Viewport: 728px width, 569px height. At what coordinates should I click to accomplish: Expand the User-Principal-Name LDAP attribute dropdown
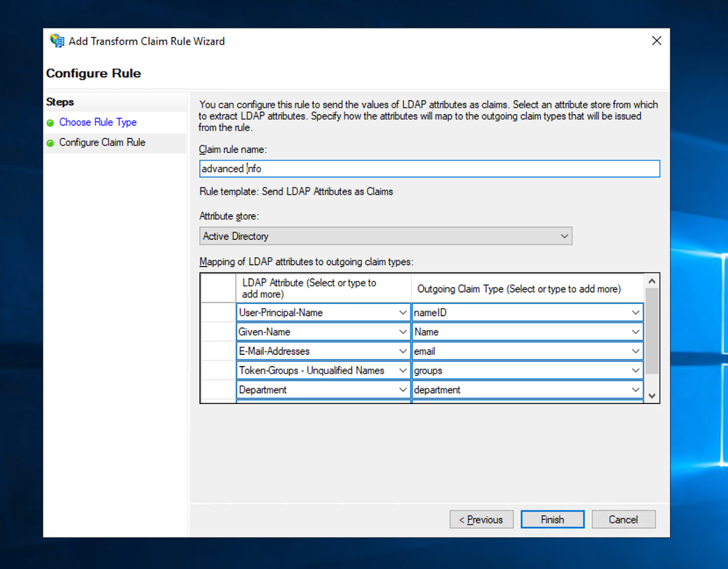[x=403, y=312]
